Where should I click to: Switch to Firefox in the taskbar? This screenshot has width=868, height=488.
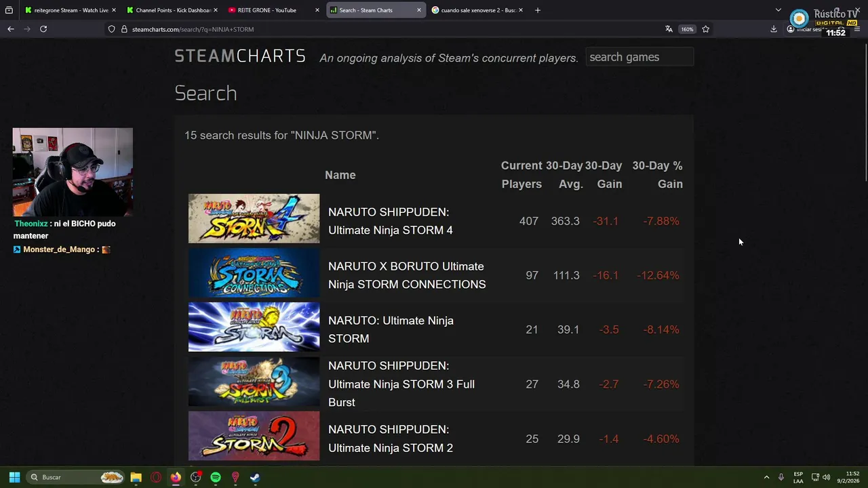point(176,477)
